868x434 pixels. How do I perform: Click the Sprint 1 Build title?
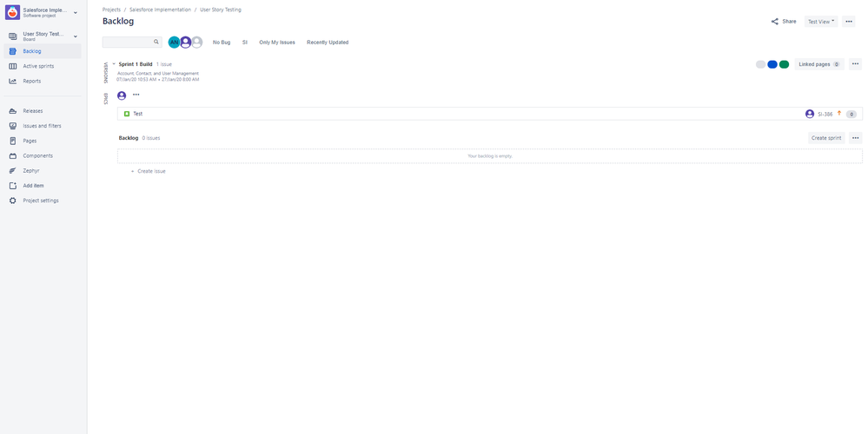click(135, 64)
